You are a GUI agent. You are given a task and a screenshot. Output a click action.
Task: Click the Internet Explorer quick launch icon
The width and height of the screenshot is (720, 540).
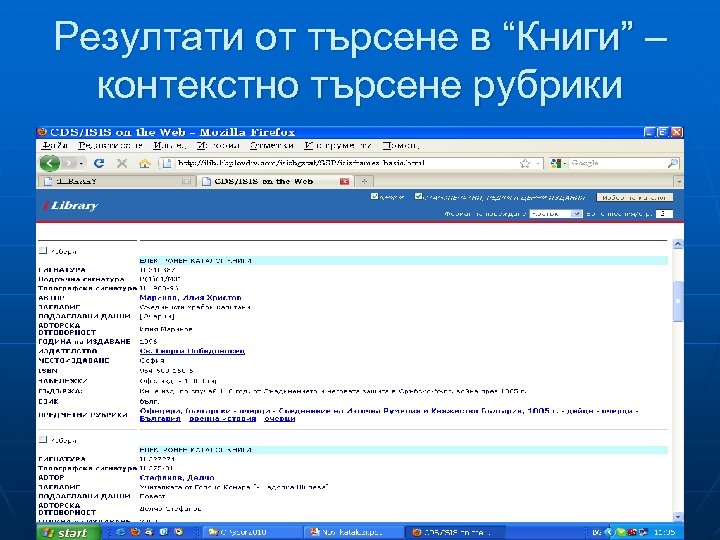pyautogui.click(x=121, y=532)
